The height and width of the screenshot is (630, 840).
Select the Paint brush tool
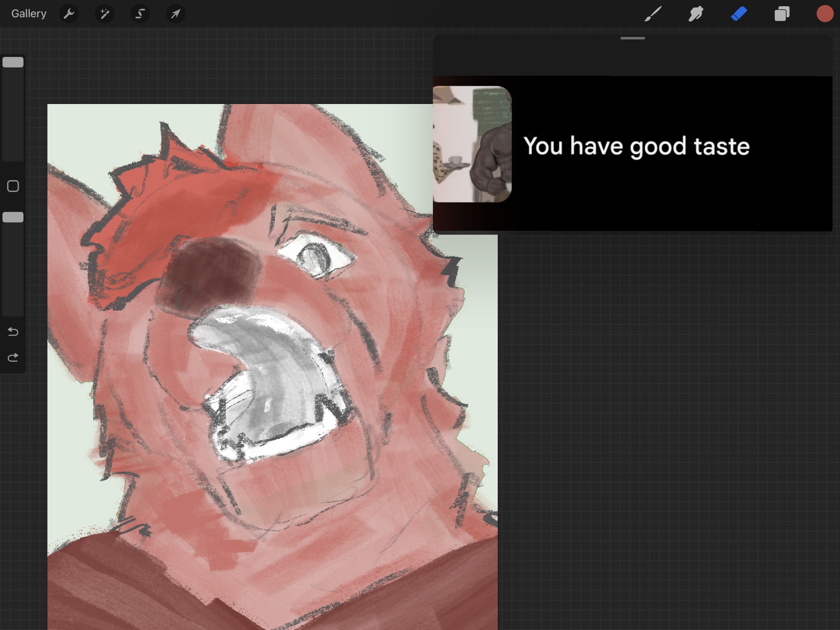tap(653, 14)
